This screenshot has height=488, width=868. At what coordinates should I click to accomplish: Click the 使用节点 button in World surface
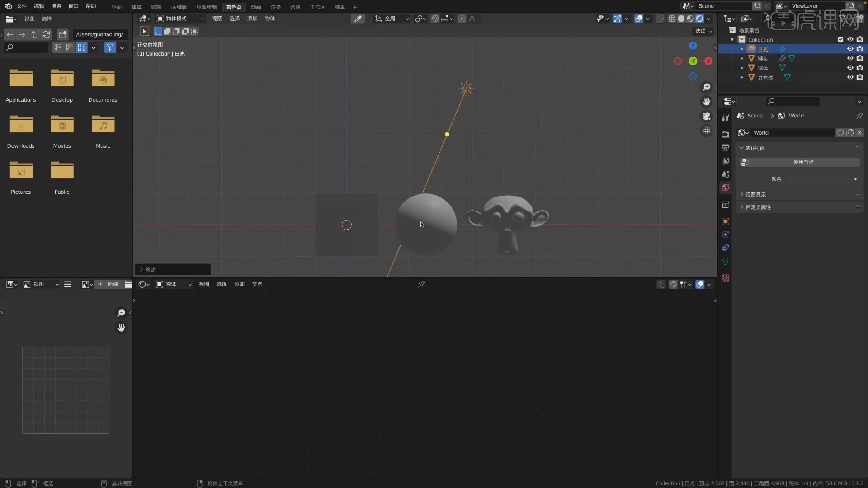pyautogui.click(x=804, y=162)
